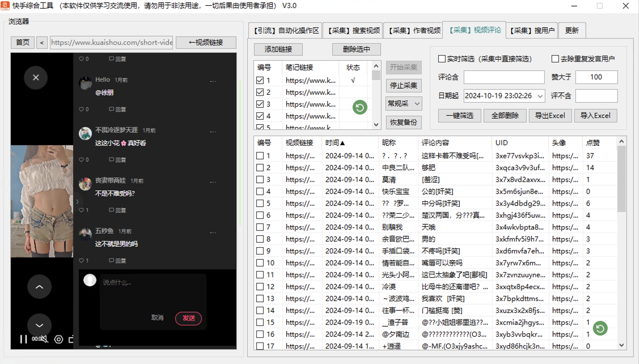Check comment row 1 checkbox
This screenshot has width=639, height=364.
click(x=260, y=156)
